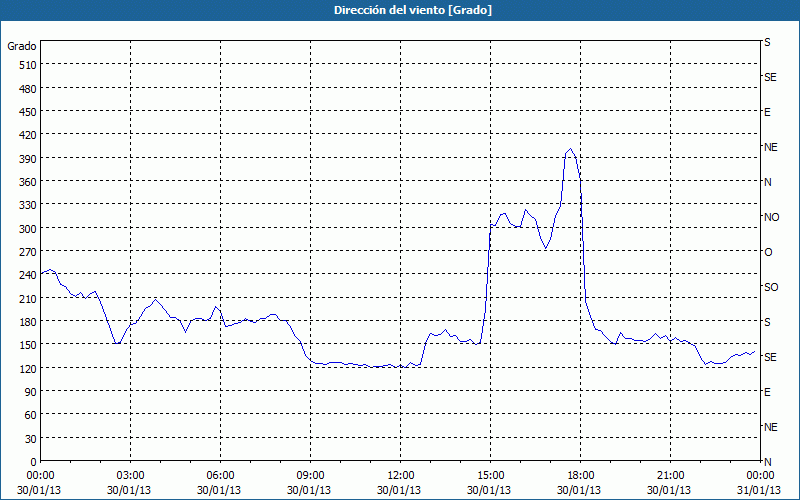Click the 'SE' label level with 480 gridline
This screenshot has height=500, width=800.
click(770, 77)
